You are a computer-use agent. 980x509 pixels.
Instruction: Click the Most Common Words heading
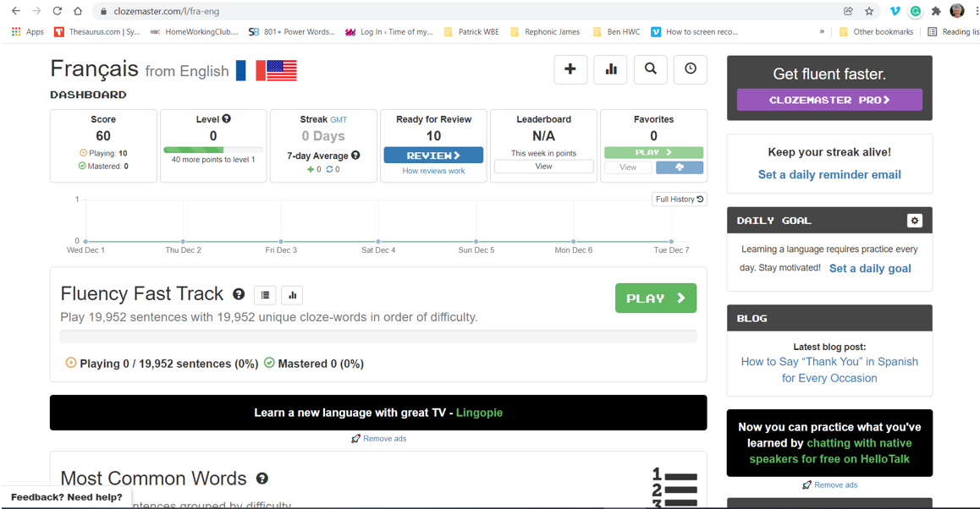[154, 479]
